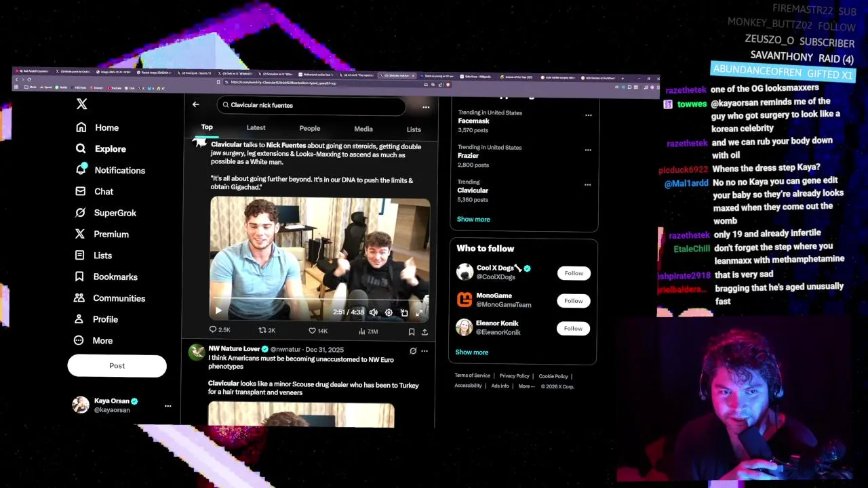Enter picture-in-picture for the video
This screenshot has width=868, height=488.
point(404,312)
